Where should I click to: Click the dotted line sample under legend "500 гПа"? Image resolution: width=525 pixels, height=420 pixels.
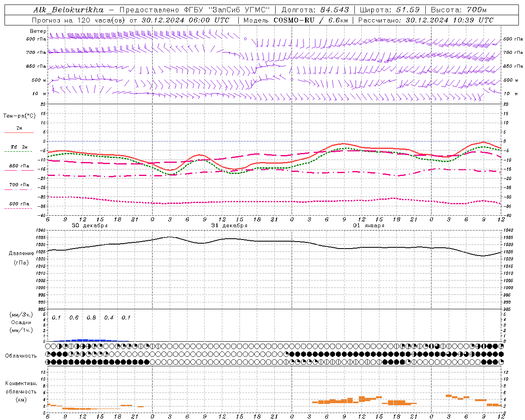coord(18,208)
